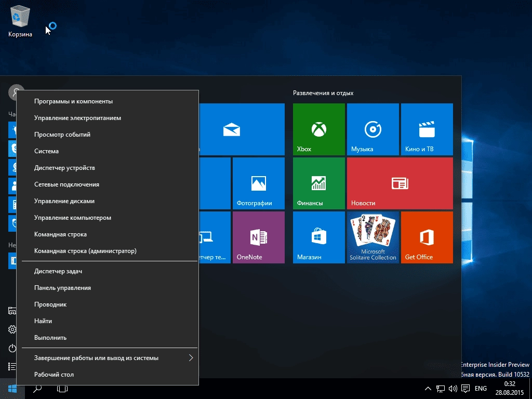Image resolution: width=532 pixels, height=399 pixels.
Task: Select Выполнить menu entry
Action: tap(107, 338)
